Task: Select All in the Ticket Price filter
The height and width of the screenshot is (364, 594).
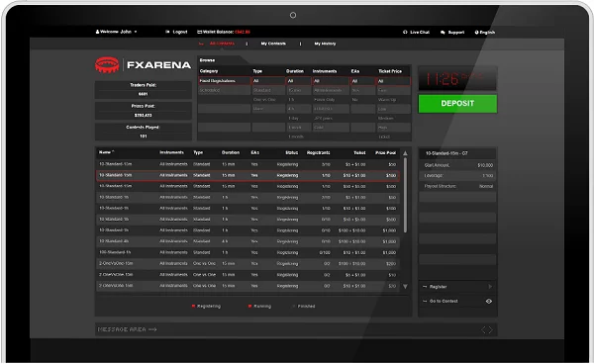Action: 394,81
